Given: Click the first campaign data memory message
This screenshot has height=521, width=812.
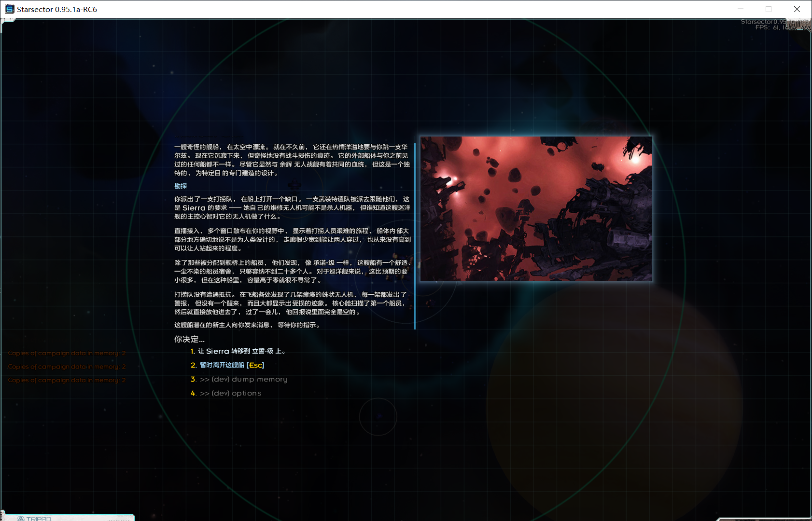Looking at the screenshot, I should click(67, 353).
